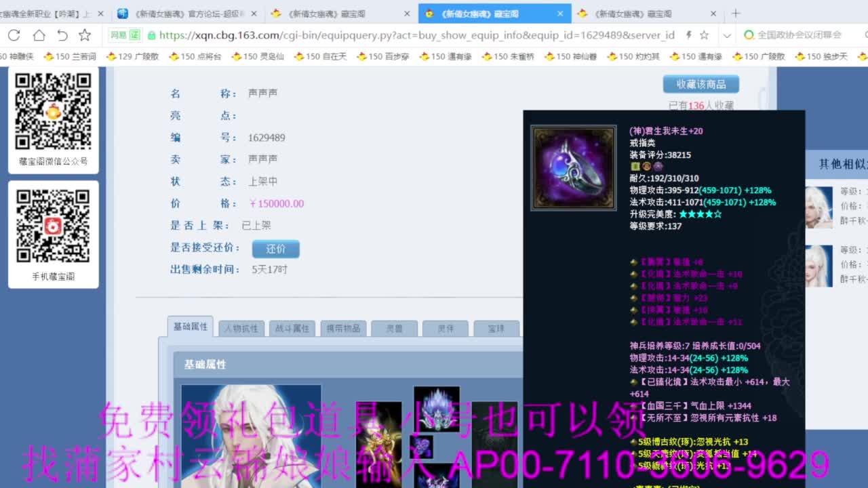Open bookmark 150 灵岛仙

point(258,57)
